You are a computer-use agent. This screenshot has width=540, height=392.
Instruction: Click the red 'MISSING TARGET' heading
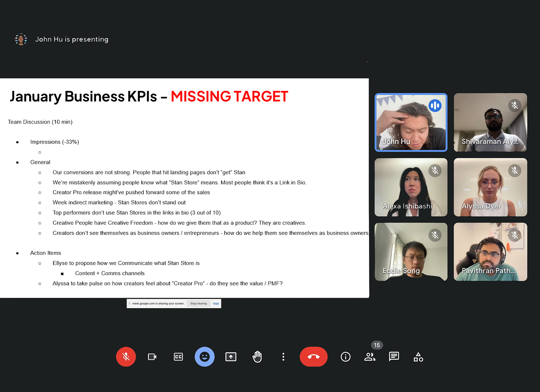pyautogui.click(x=229, y=96)
